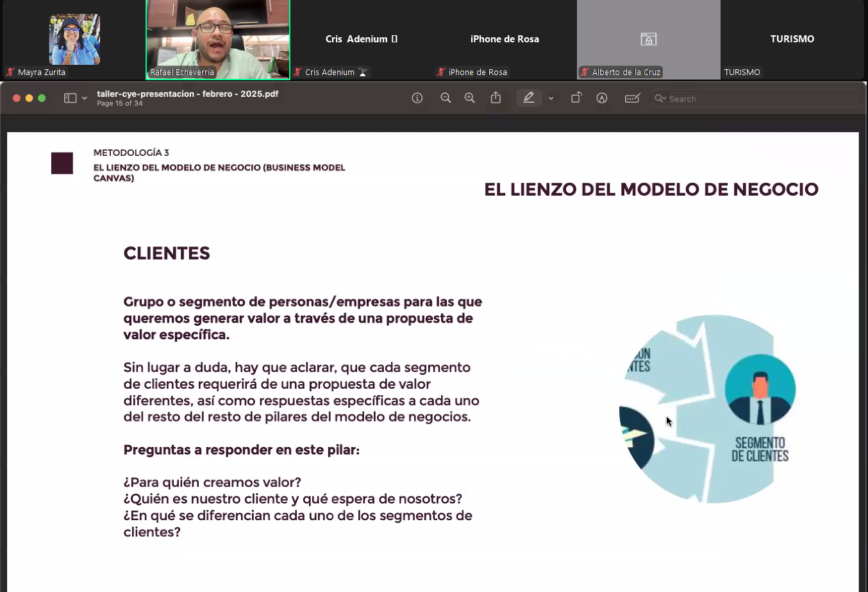The height and width of the screenshot is (592, 868).
Task: Select the iPhone de Rosa participant tile
Action: tap(505, 39)
